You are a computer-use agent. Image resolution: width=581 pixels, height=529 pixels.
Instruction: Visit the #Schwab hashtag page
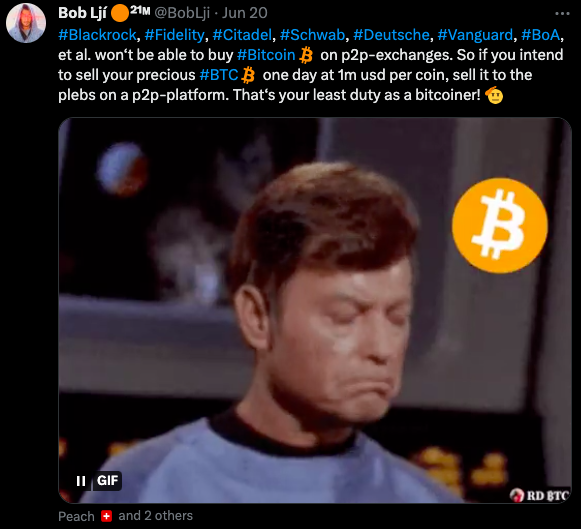coord(312,35)
